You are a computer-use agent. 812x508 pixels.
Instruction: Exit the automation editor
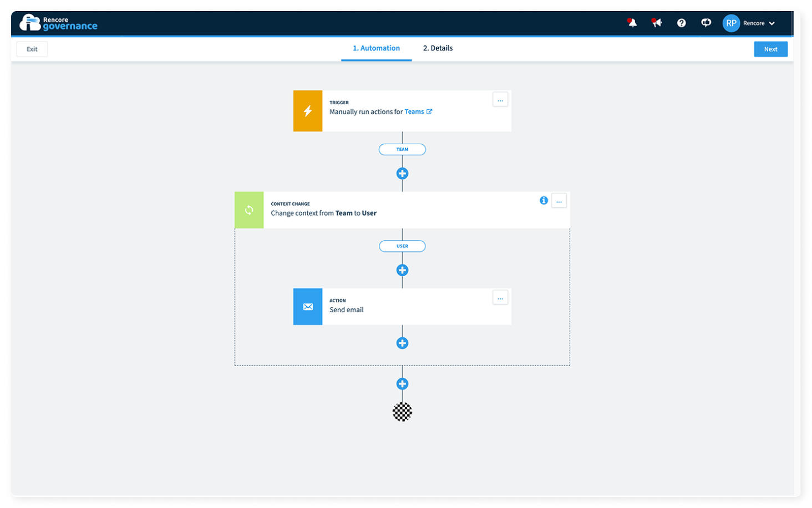click(x=32, y=49)
